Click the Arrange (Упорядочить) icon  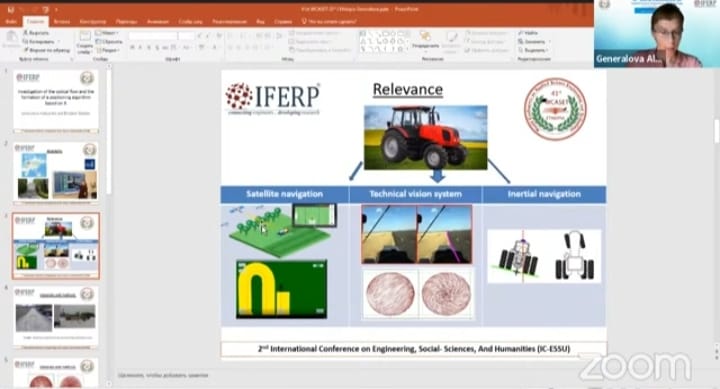point(425,36)
